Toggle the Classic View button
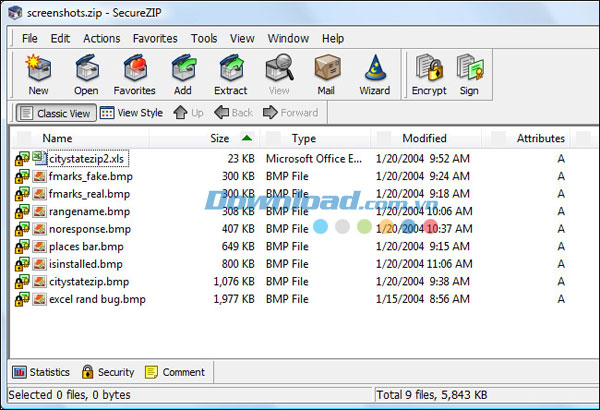This screenshot has height=410, width=600. pyautogui.click(x=55, y=113)
